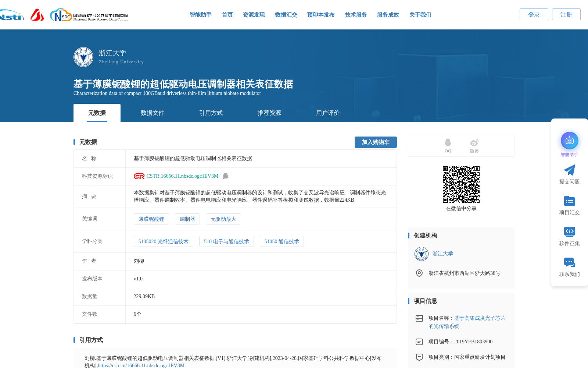The image size is (588, 368).
Task: Switch to 推荐资源 tab
Action: point(269,113)
